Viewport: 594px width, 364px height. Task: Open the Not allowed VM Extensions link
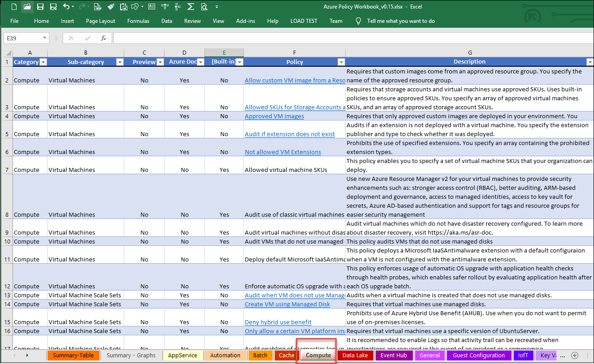tap(283, 152)
